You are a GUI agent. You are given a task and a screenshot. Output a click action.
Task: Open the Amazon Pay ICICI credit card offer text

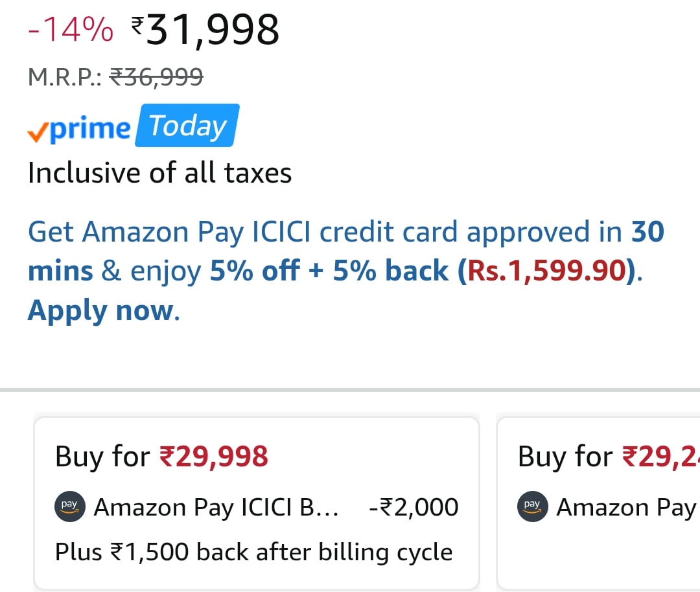point(346,271)
